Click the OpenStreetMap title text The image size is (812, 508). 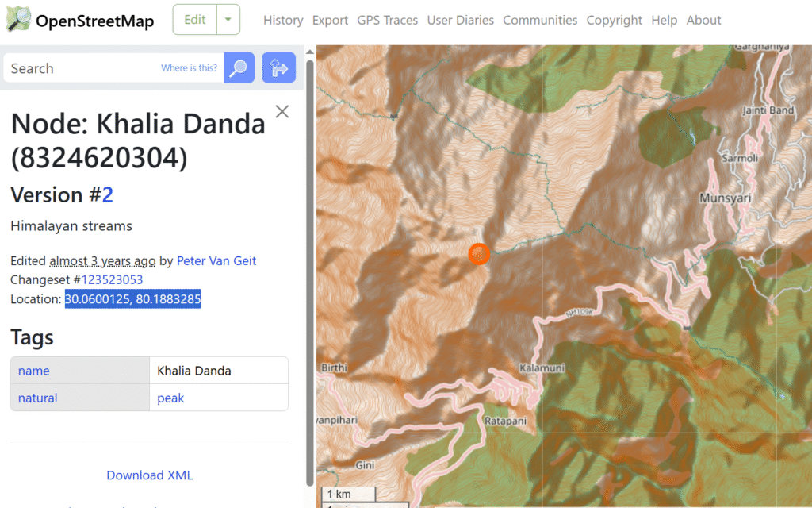pos(95,21)
